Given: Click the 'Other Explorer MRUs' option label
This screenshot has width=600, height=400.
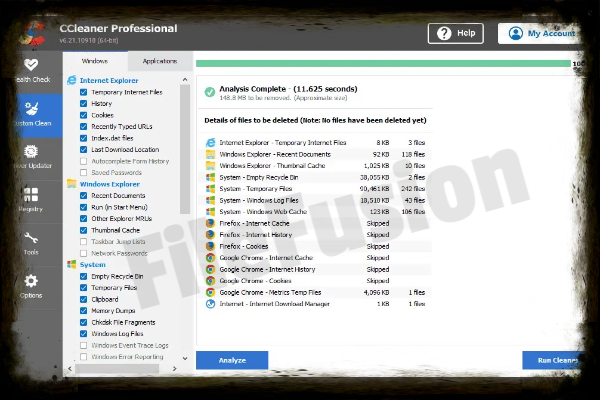Looking at the screenshot, I should click(x=122, y=219).
